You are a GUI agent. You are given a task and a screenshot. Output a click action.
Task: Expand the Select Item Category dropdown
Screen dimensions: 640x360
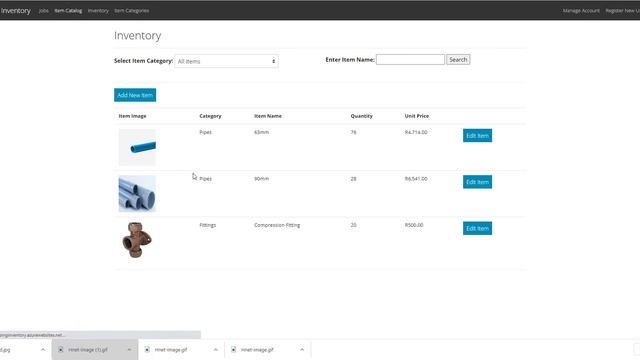227,61
